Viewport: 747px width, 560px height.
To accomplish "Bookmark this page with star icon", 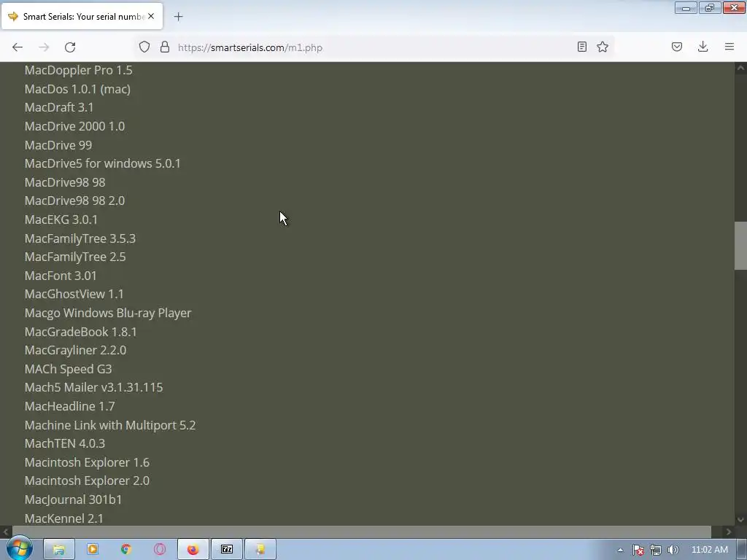I will point(603,47).
